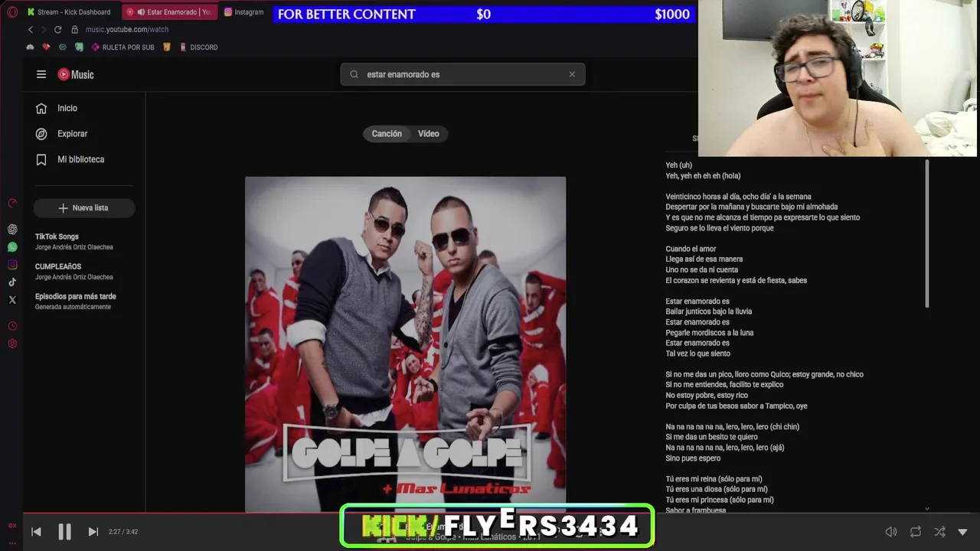Viewport: 980px width, 551px height.
Task: Open Opera sidebar settings gear
Action: tap(12, 344)
